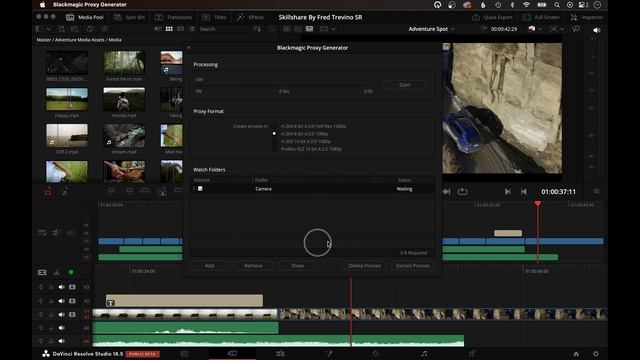Viewport: 640px width, 360px height.
Task: Click the Extract Proxies button
Action: [x=412, y=266]
